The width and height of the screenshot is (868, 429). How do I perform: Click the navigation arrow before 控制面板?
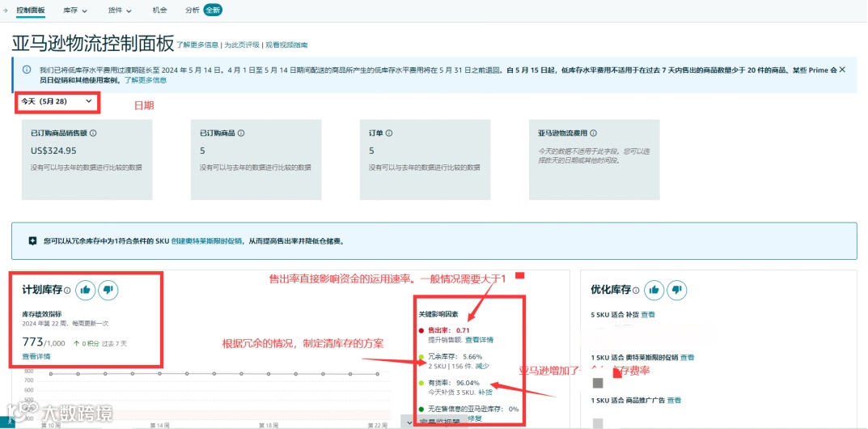click(x=6, y=10)
